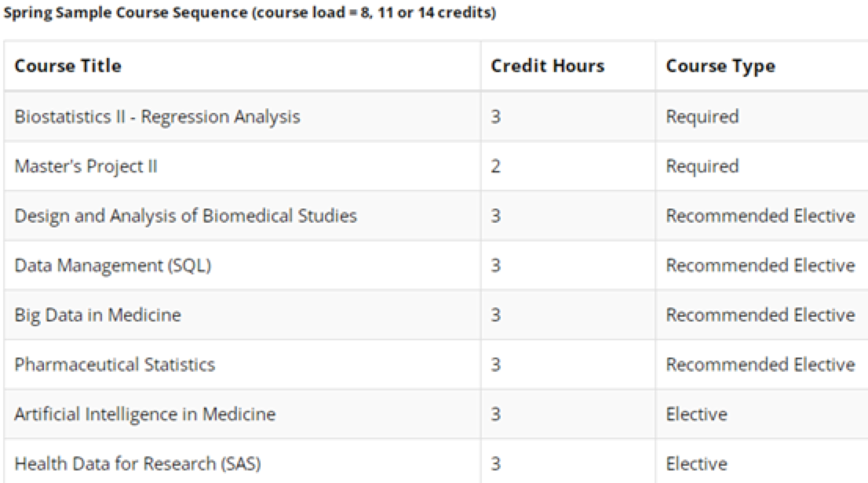Select Biostatistics II - Regression Analysis course
This screenshot has height=483, width=868.
click(157, 117)
